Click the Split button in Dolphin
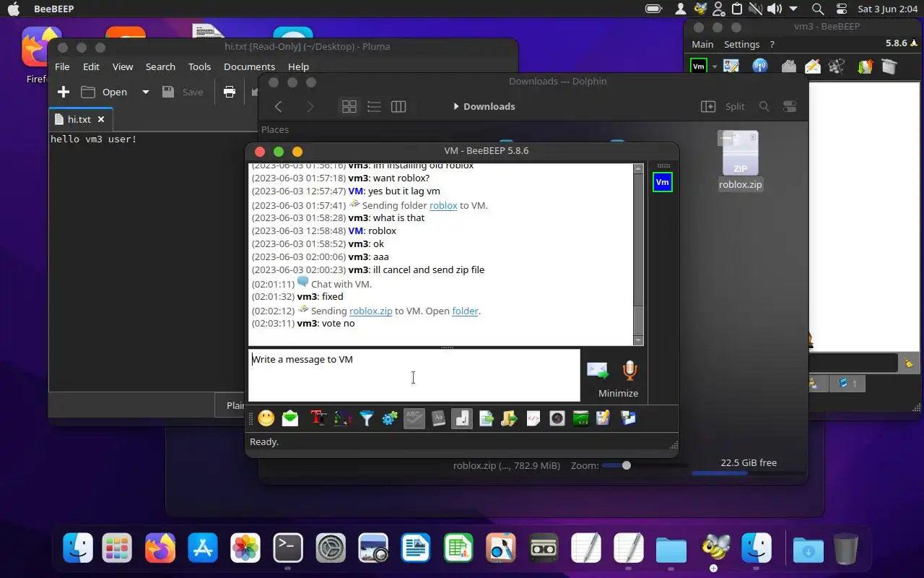This screenshot has width=924, height=578. 723,106
